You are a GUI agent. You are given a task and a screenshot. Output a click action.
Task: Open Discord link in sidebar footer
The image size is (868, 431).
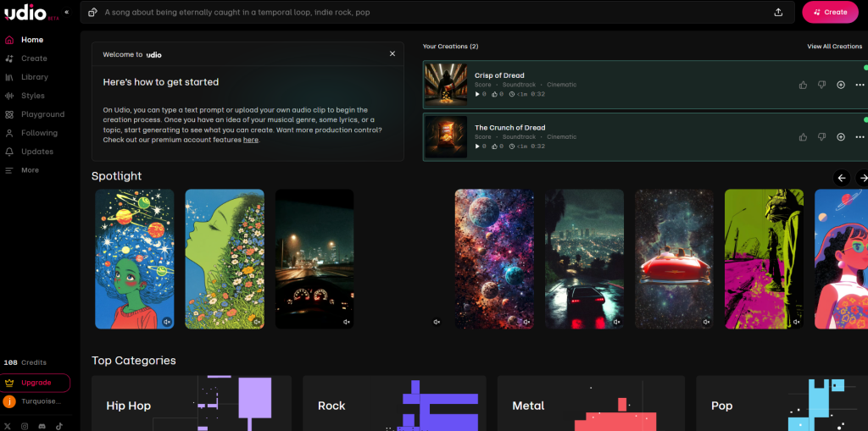[42, 426]
